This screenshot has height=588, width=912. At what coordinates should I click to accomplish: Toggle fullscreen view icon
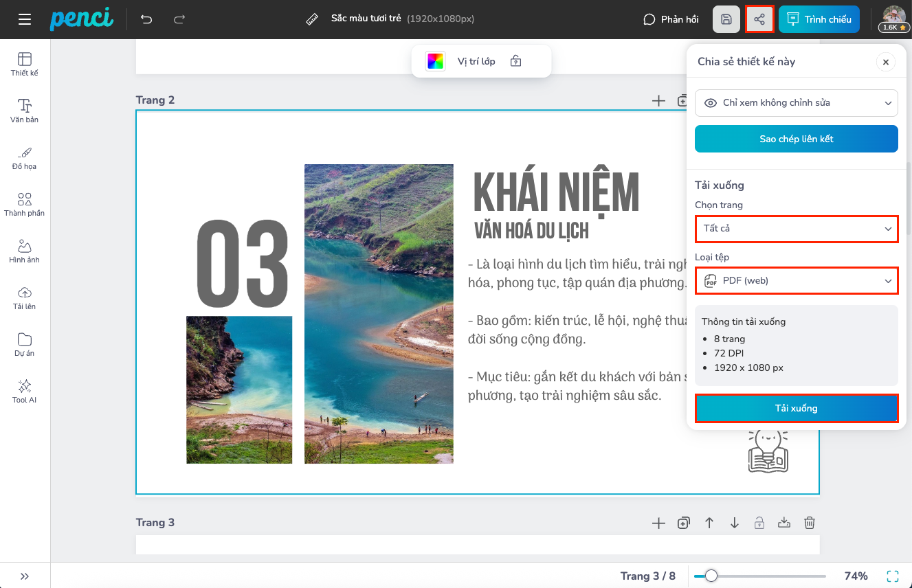click(x=893, y=576)
